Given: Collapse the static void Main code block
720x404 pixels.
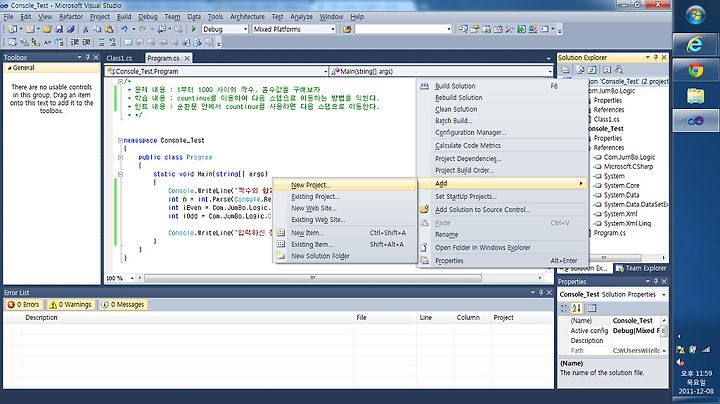Looking at the screenshot, I should 120,174.
